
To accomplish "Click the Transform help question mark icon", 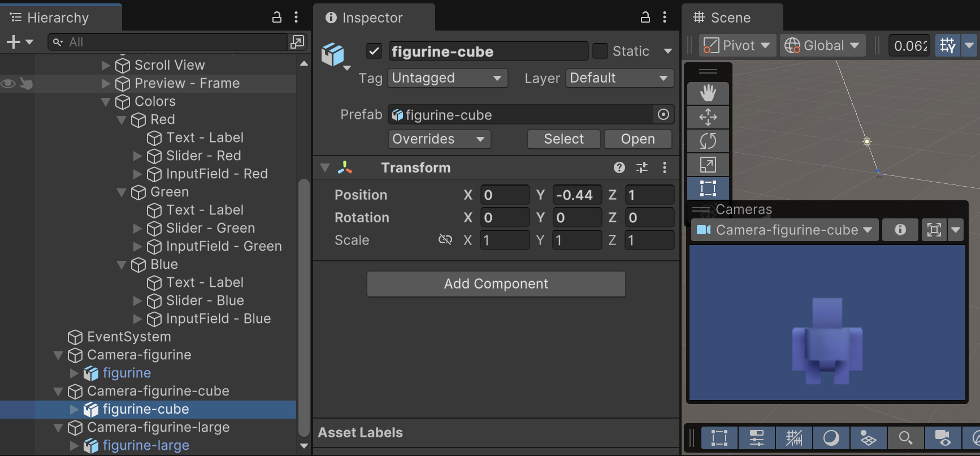I will tap(619, 167).
